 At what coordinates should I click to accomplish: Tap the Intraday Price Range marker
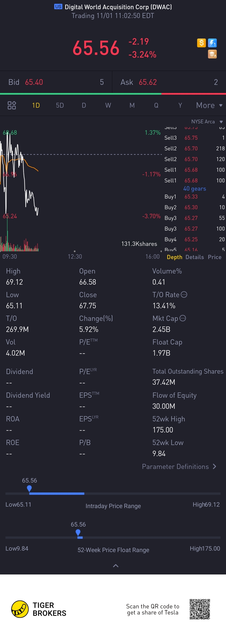pyautogui.click(x=29, y=488)
